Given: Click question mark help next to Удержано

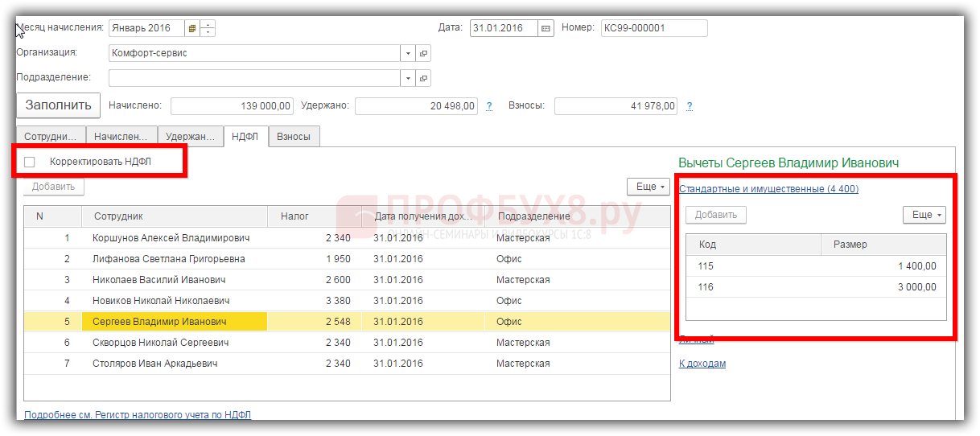Looking at the screenshot, I should [489, 106].
